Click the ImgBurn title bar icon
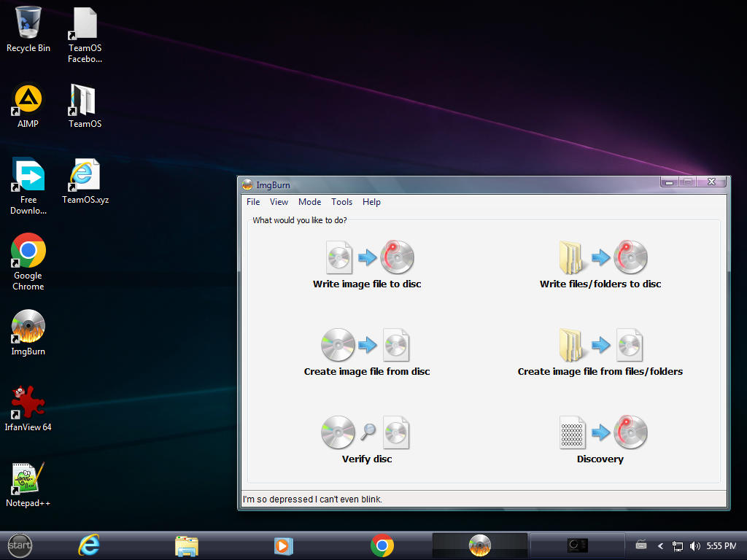 [x=247, y=184]
